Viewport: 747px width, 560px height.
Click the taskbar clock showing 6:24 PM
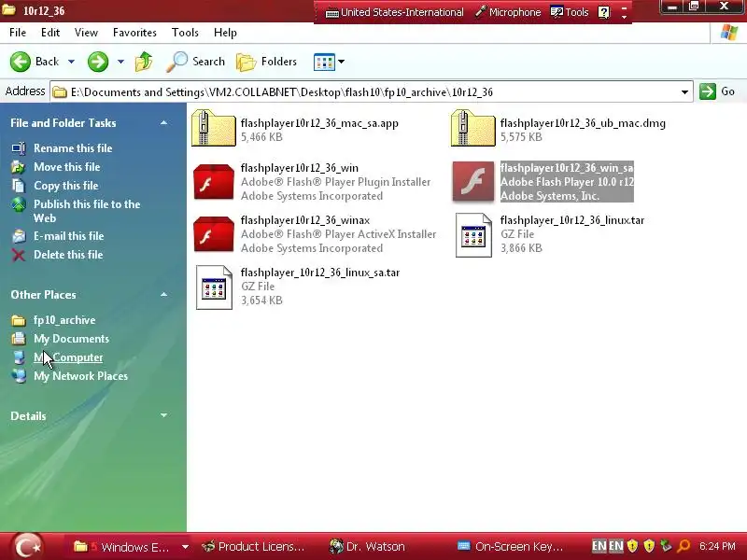(x=717, y=546)
